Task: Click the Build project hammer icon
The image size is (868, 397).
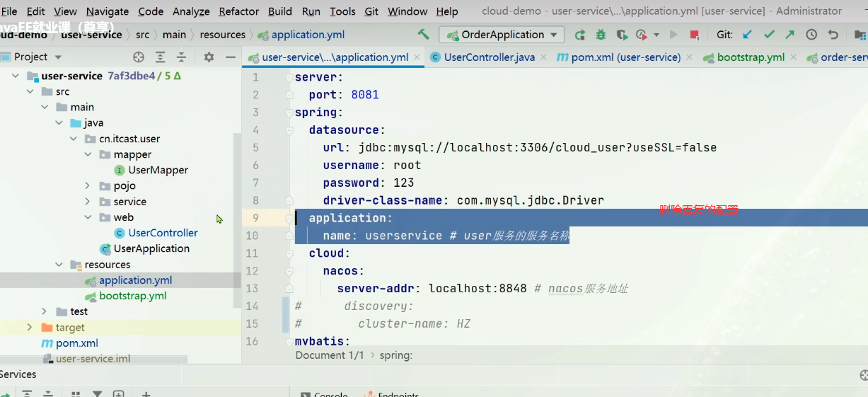Action: click(424, 34)
